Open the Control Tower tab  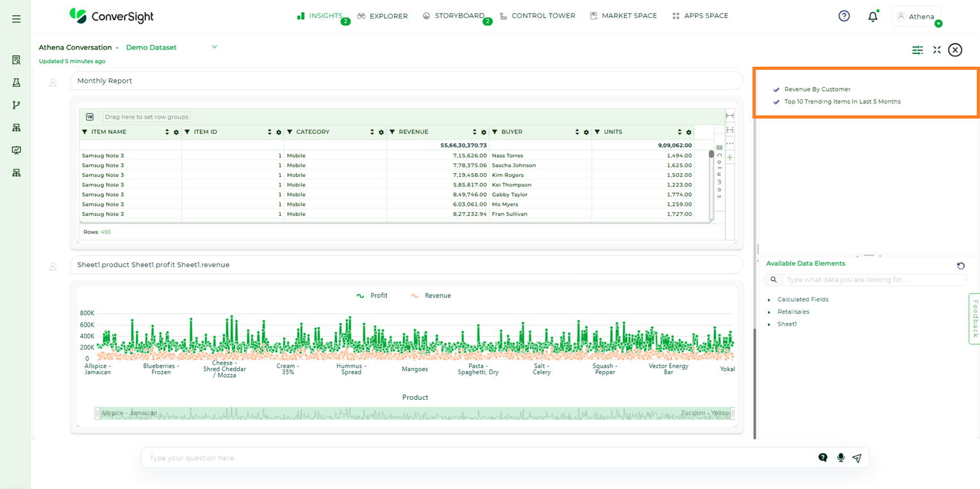click(x=537, y=15)
